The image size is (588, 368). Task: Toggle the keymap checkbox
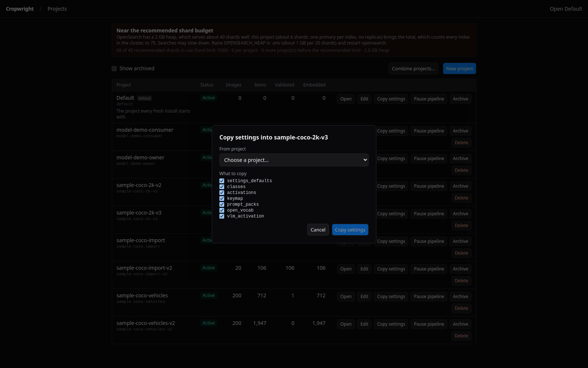tap(222, 198)
